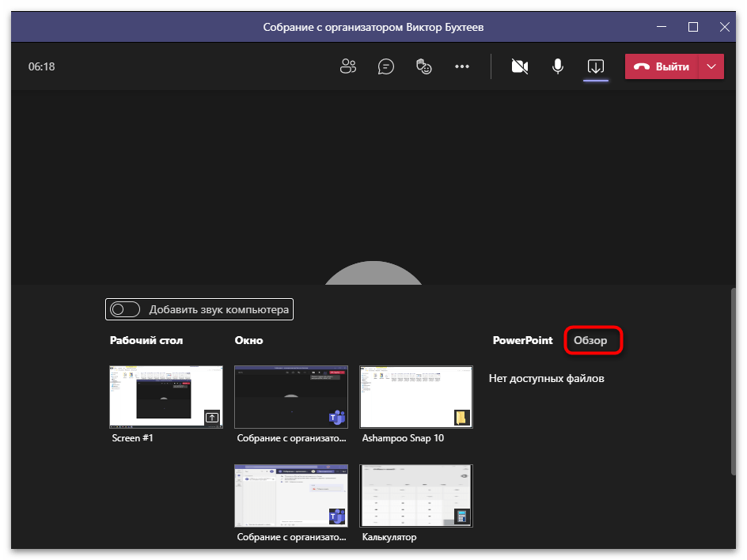Expand the leave options dropdown arrow

[x=712, y=66]
